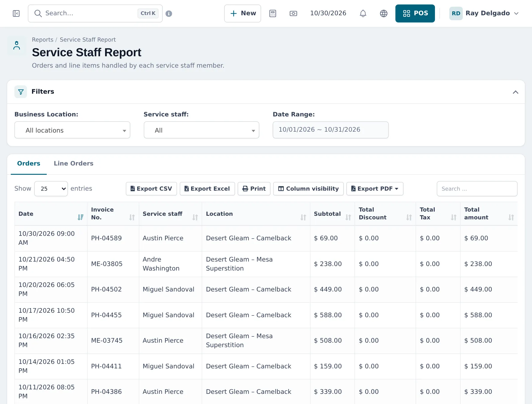
Task: Sort by Date column
Action: 51,214
